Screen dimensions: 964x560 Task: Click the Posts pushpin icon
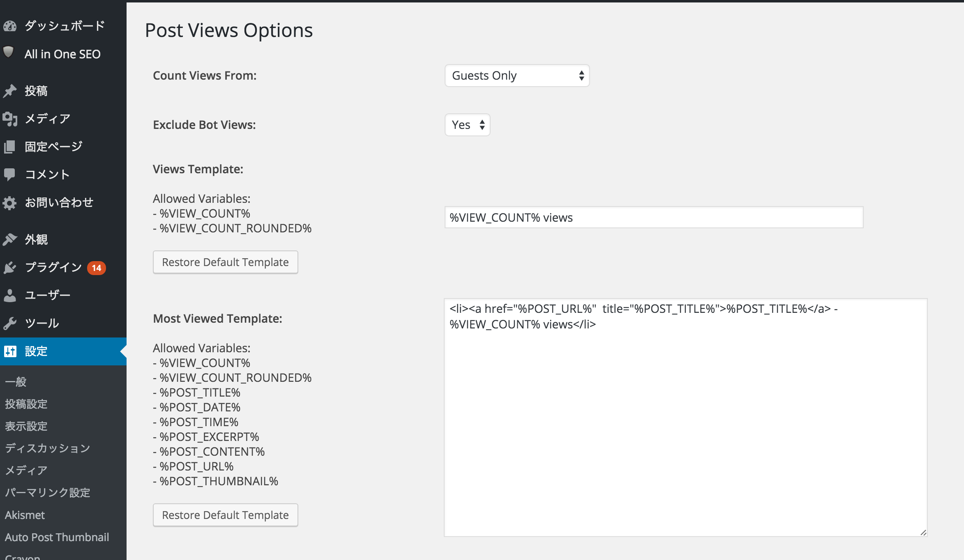[x=10, y=91]
